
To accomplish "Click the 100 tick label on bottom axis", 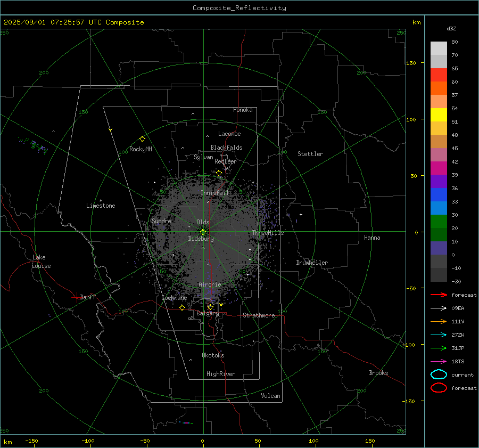I will click(x=313, y=441).
